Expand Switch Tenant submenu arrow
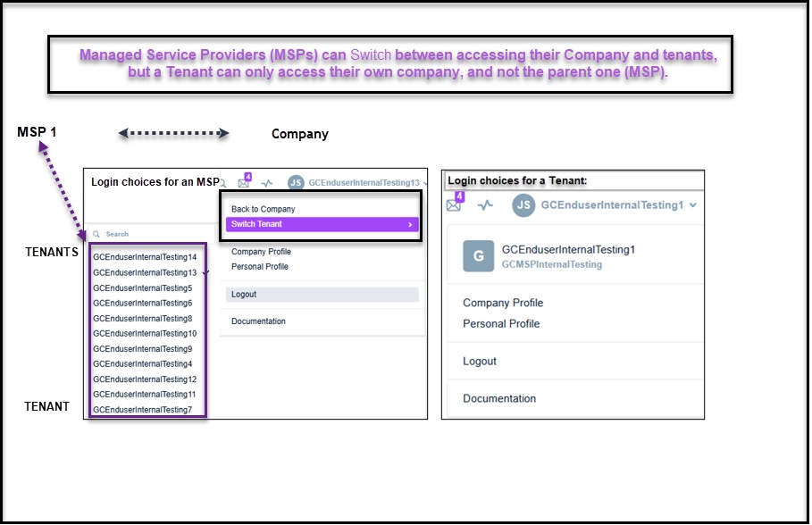Image resolution: width=812 pixels, height=525 pixels. (x=410, y=224)
